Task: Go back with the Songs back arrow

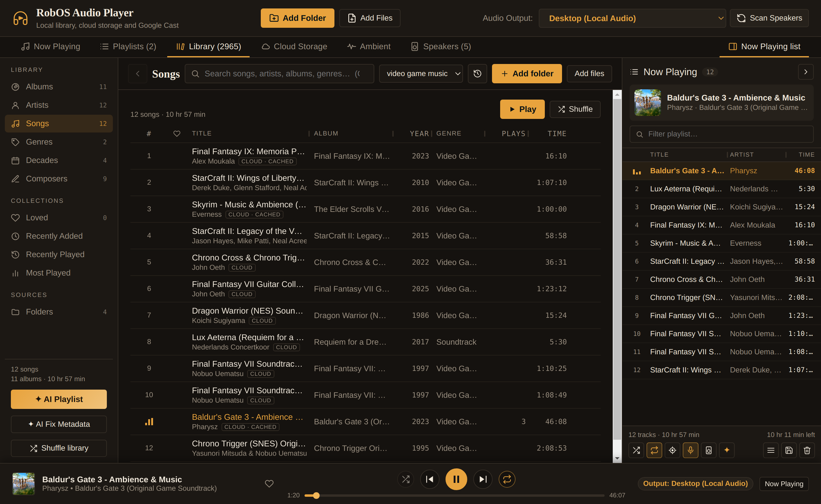Action: pos(138,74)
